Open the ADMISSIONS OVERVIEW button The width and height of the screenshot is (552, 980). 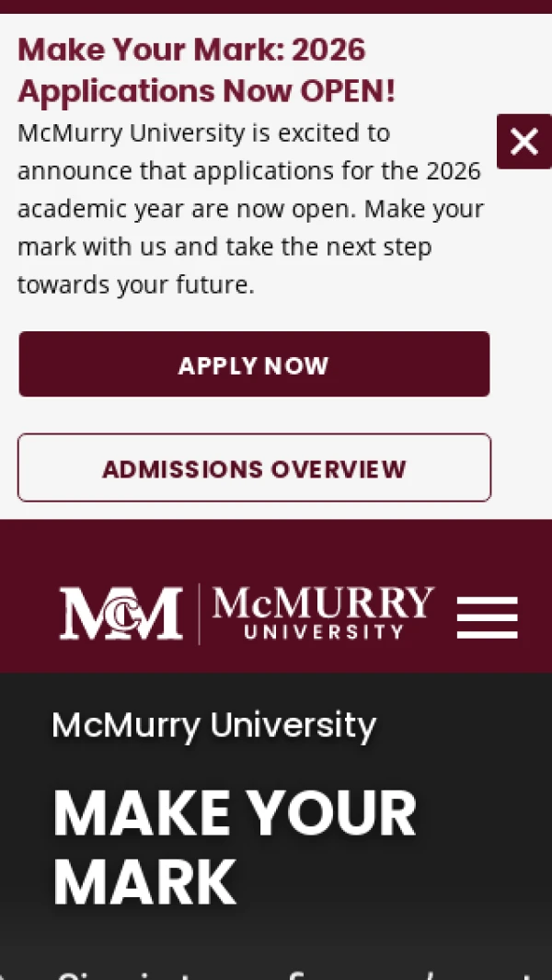point(254,467)
